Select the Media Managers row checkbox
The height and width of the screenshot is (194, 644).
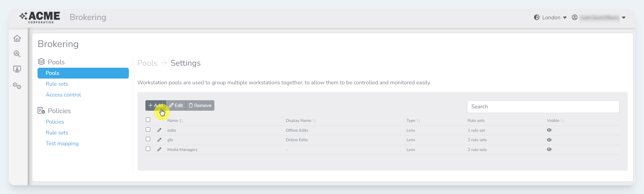(148, 149)
